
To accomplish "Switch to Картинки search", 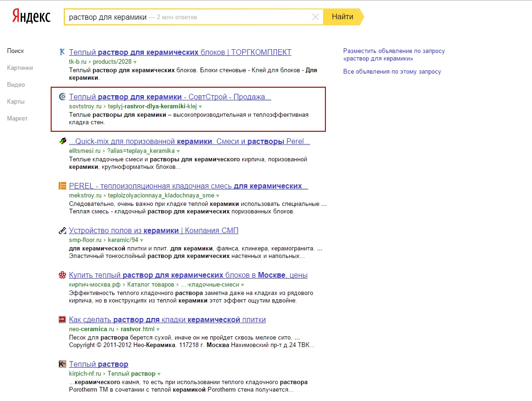I will tap(20, 68).
